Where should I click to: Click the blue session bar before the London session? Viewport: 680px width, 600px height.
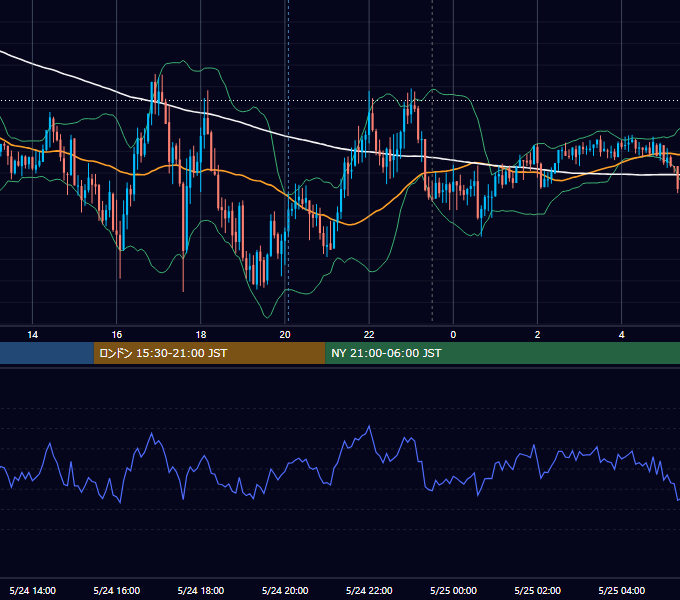(x=47, y=353)
